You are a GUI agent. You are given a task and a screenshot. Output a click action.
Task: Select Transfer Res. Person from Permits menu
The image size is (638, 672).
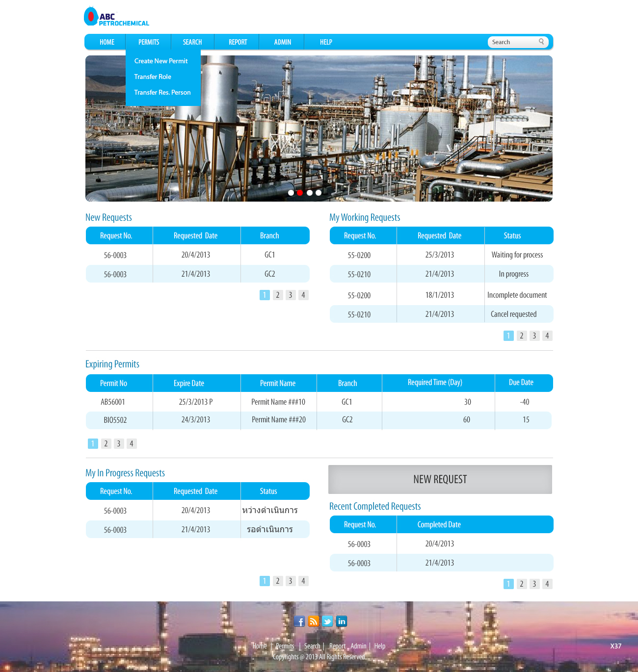pos(162,92)
